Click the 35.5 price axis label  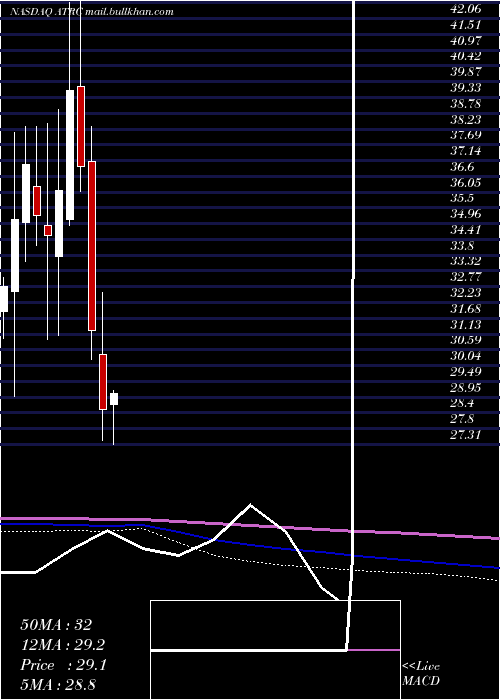[462, 198]
